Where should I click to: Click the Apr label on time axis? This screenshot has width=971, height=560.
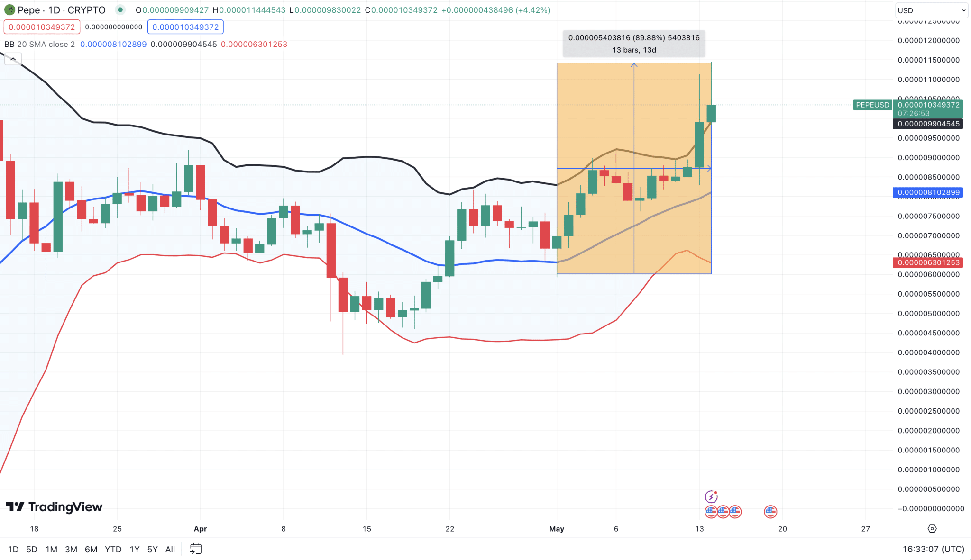click(x=201, y=529)
